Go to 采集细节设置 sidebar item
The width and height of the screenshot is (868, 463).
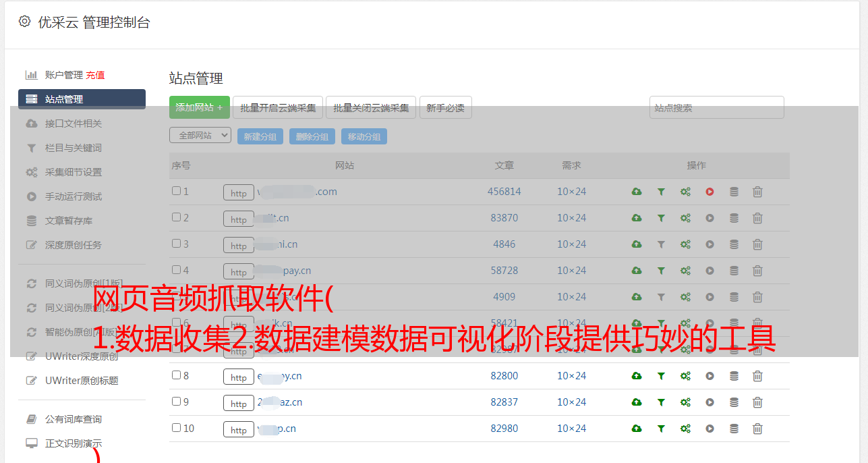[x=73, y=172]
